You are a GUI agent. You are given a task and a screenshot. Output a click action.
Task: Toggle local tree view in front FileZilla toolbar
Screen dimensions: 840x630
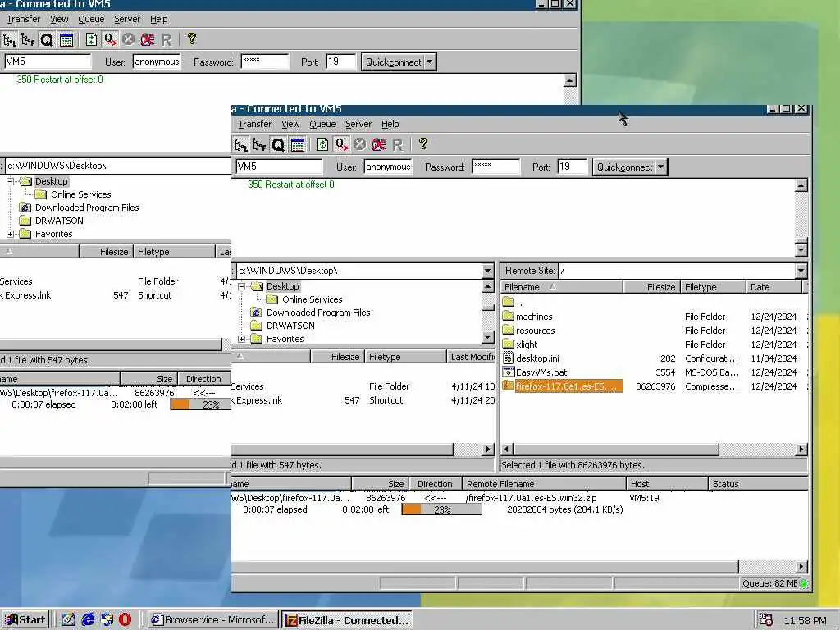pyautogui.click(x=241, y=144)
